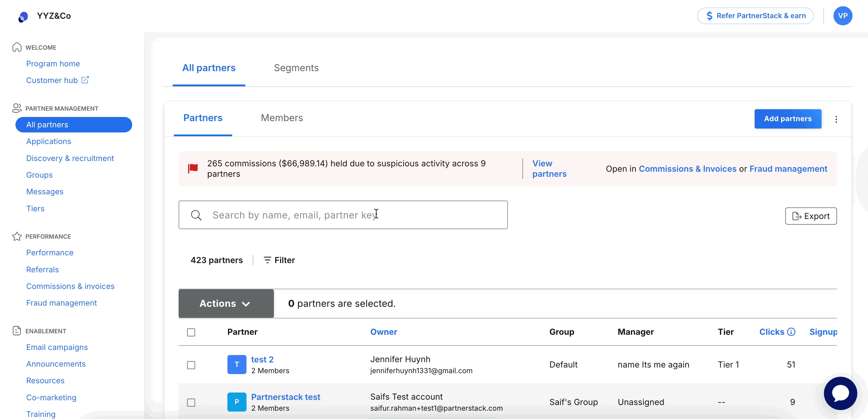Image resolution: width=868 pixels, height=419 pixels.
Task: Select the test 2 partner checkbox
Action: 191,365
